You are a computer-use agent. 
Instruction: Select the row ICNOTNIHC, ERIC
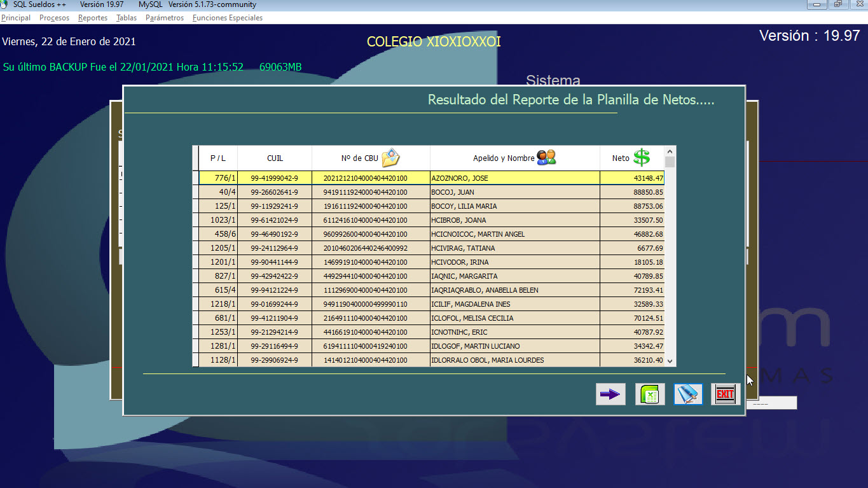click(432, 332)
